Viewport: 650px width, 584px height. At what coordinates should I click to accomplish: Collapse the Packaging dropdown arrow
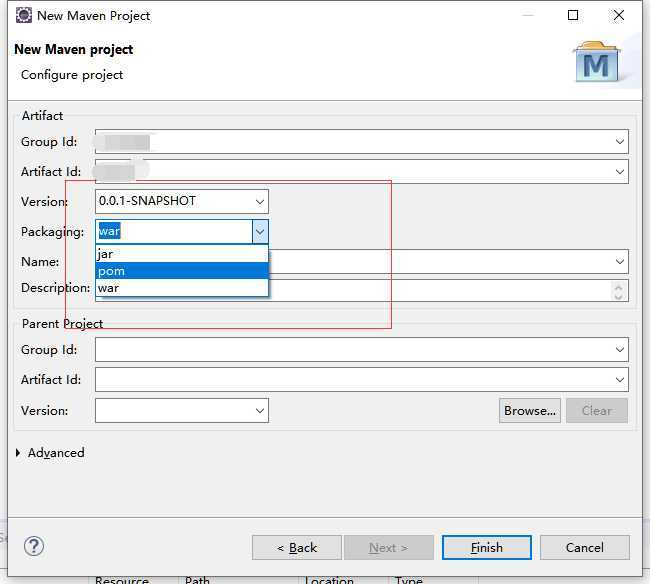pyautogui.click(x=260, y=231)
